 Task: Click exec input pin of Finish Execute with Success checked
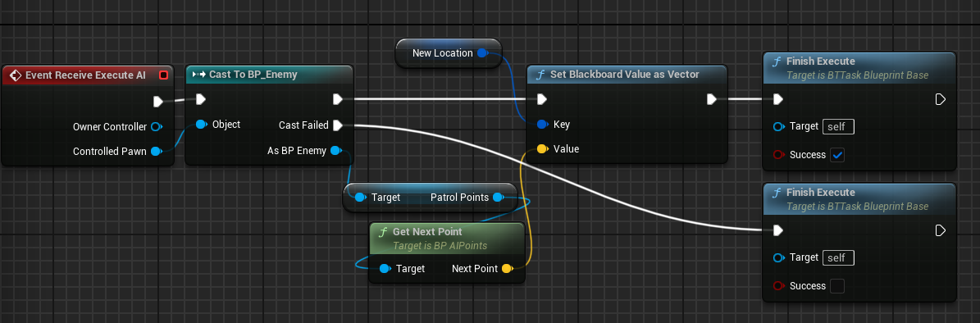778,99
